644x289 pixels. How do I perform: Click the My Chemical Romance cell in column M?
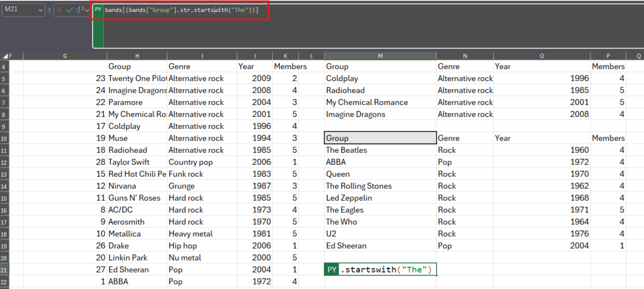[380, 103]
